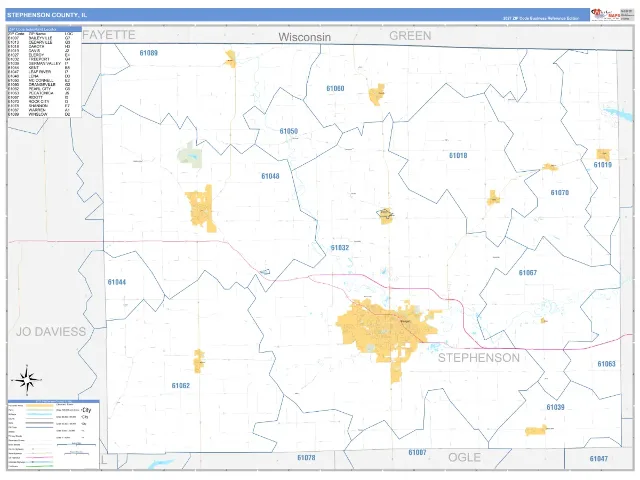Select ZIP code label 61018
The height and width of the screenshot is (480, 640).
pos(458,156)
